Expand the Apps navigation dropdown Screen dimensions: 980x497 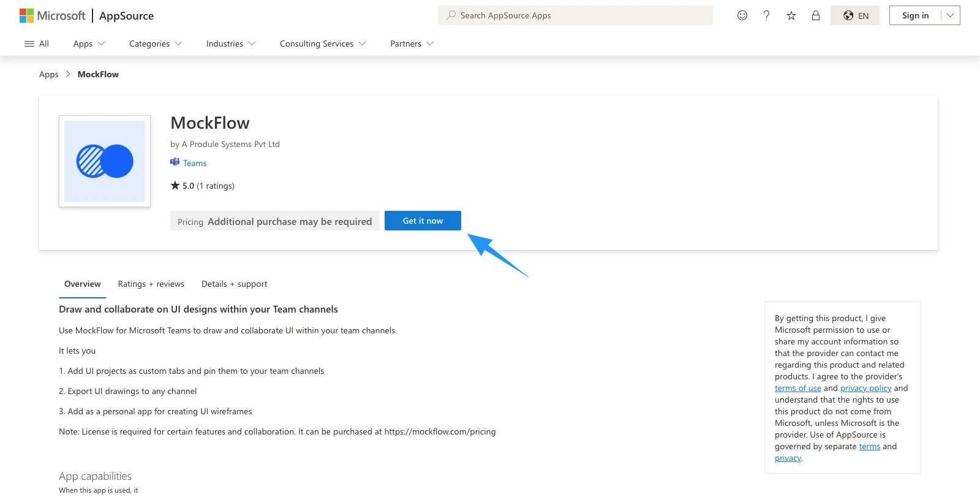[89, 44]
